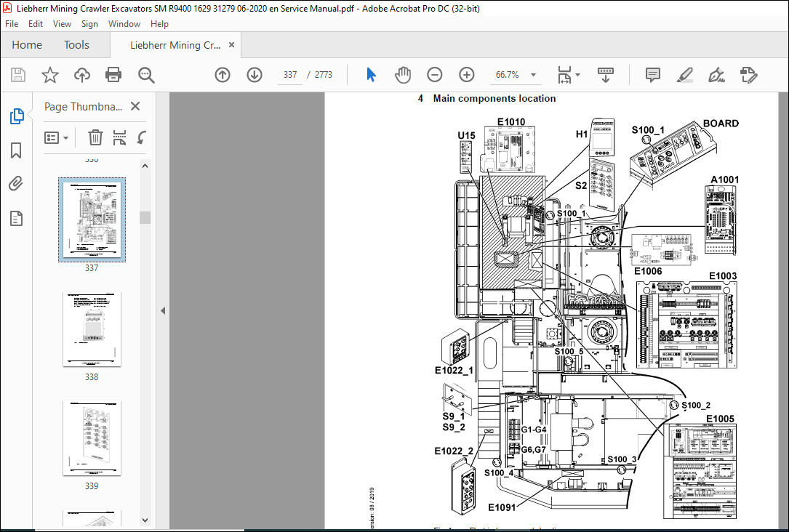
Task: Delete selected pages with trash icon
Action: 95,137
